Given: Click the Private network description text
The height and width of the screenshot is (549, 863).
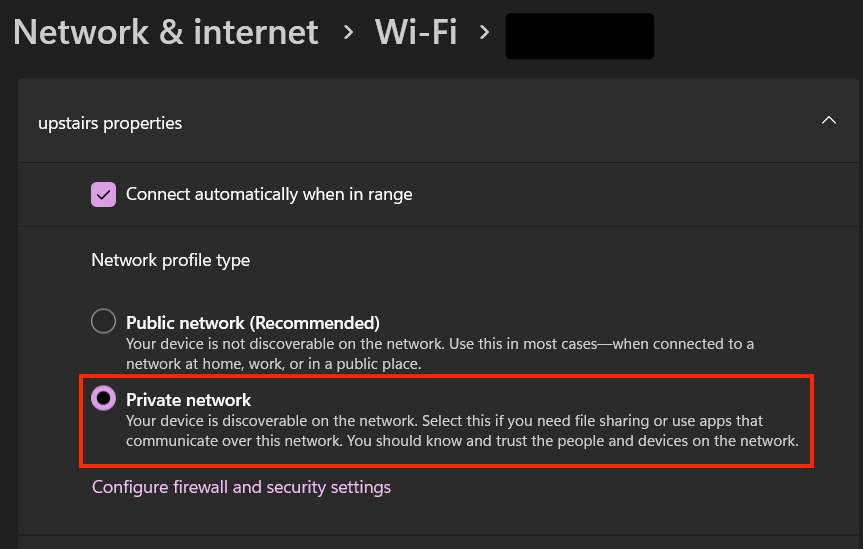Looking at the screenshot, I should (x=462, y=430).
